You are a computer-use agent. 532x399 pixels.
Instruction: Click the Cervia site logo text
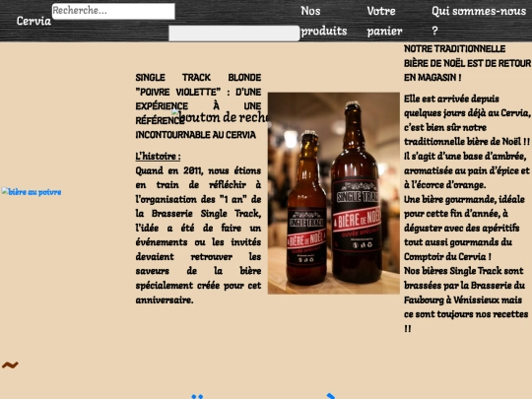click(x=33, y=21)
